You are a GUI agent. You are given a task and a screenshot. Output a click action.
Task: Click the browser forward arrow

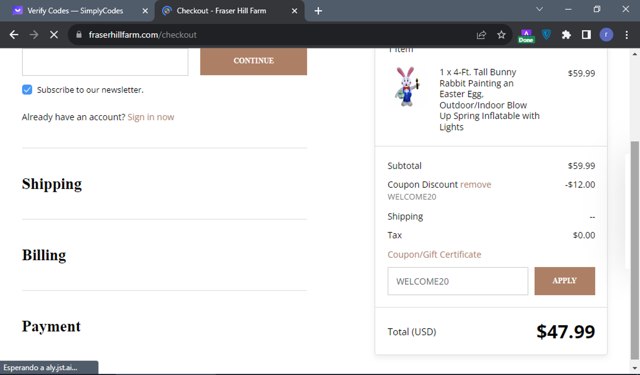click(34, 35)
